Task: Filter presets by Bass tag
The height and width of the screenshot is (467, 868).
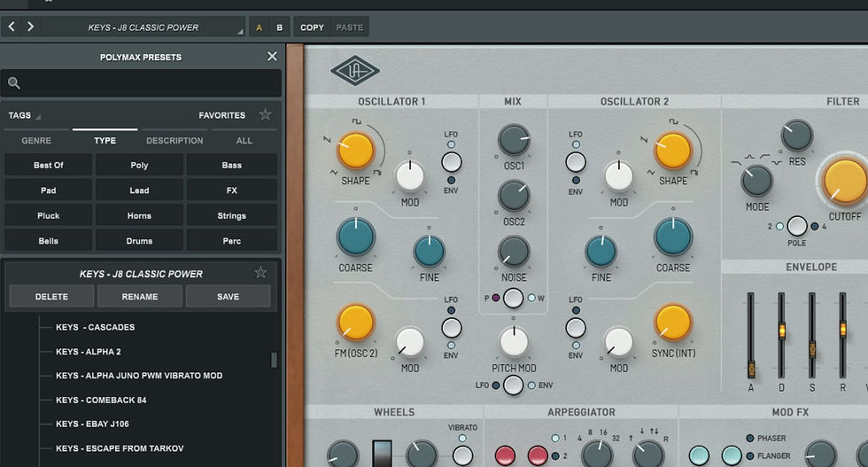Action: [231, 165]
